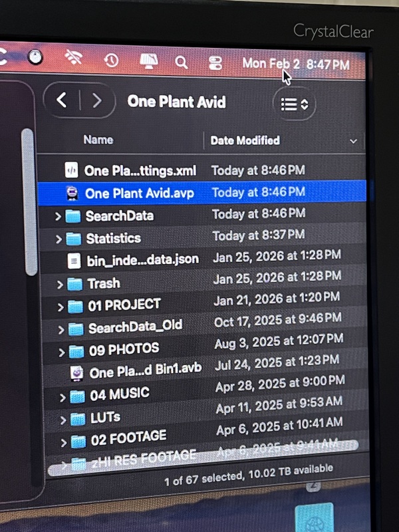The height and width of the screenshot is (532, 399).
Task: Click the Wi-Fi icon in menu bar
Action: click(x=74, y=59)
